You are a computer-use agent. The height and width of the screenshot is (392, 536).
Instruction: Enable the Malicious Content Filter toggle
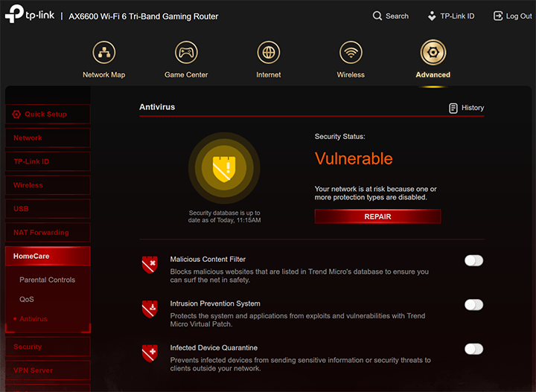click(473, 260)
